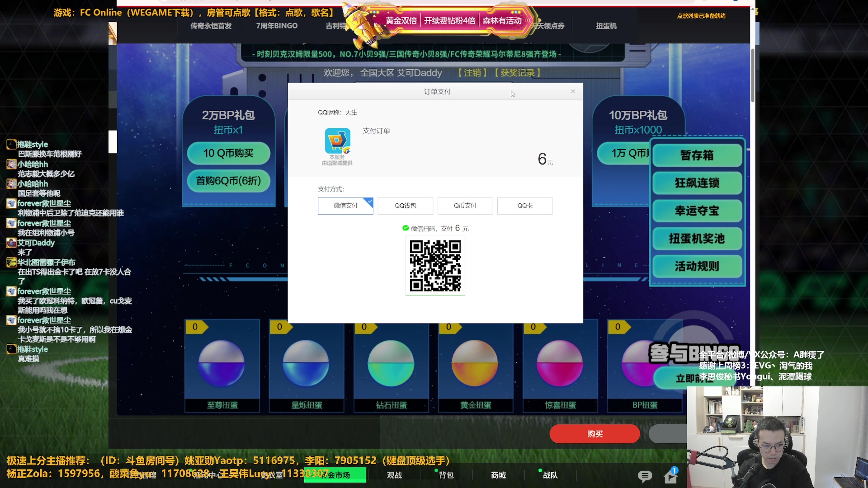Screen dimensions: 868x488
Task: Click 注销 logout link
Action: click(x=473, y=73)
